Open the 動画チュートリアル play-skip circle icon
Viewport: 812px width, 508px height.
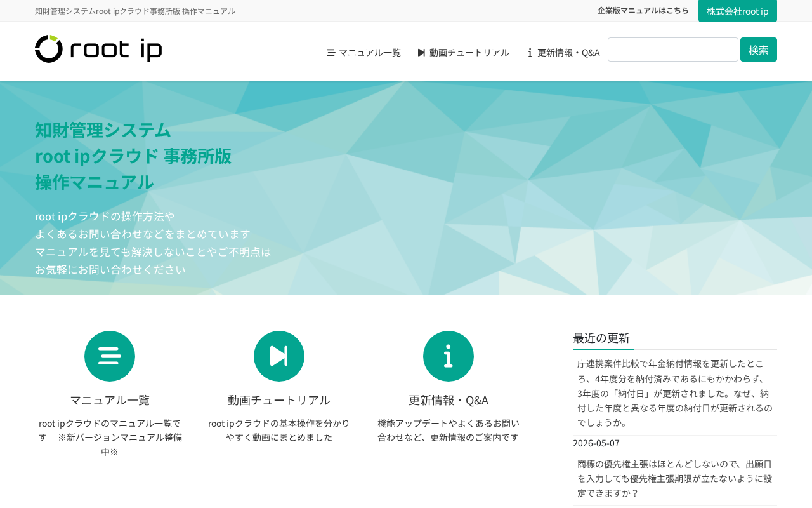(x=279, y=356)
